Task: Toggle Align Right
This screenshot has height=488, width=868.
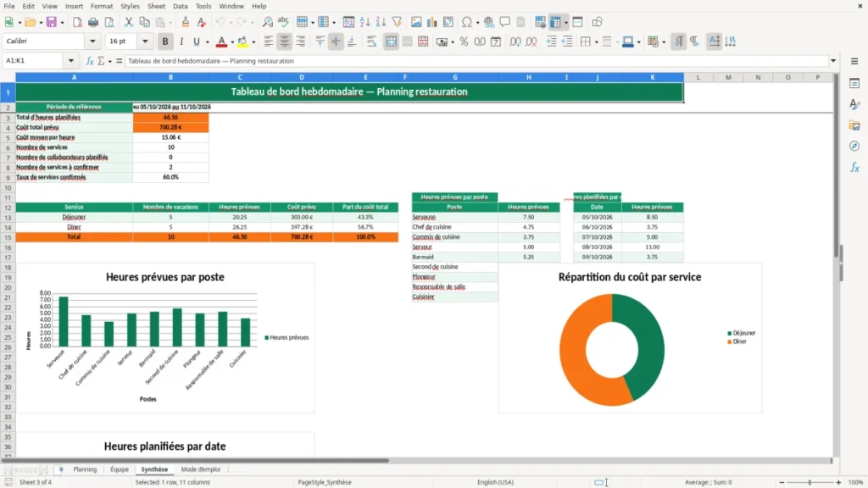Action: click(301, 42)
